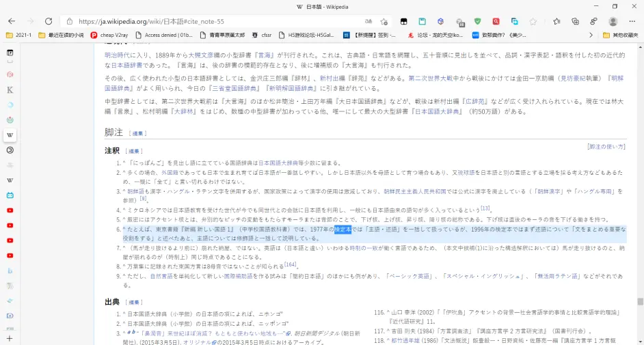The image size is (644, 345).
Task: Open a new tab with plus icon
Action: [10, 338]
